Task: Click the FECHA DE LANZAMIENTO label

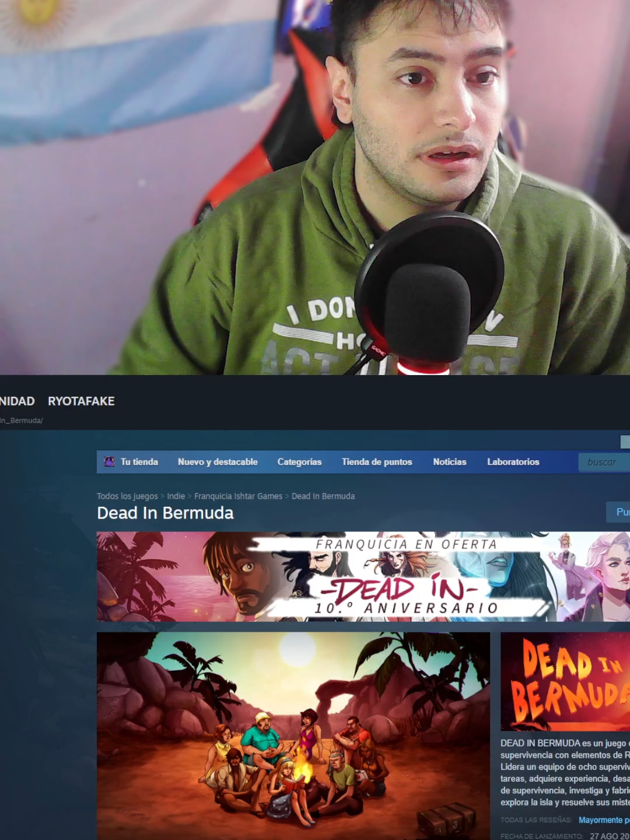Action: [542, 836]
